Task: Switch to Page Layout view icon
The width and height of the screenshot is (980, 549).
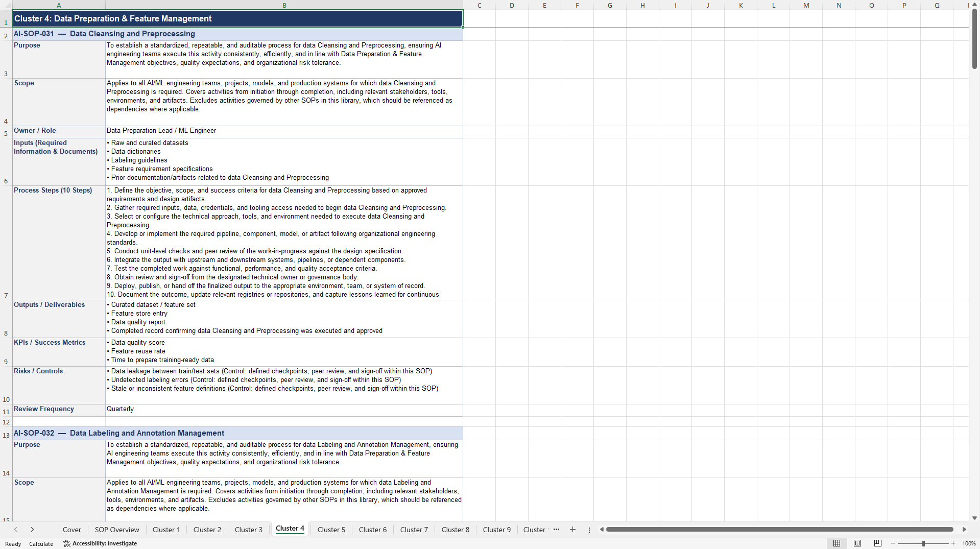Action: point(857,543)
